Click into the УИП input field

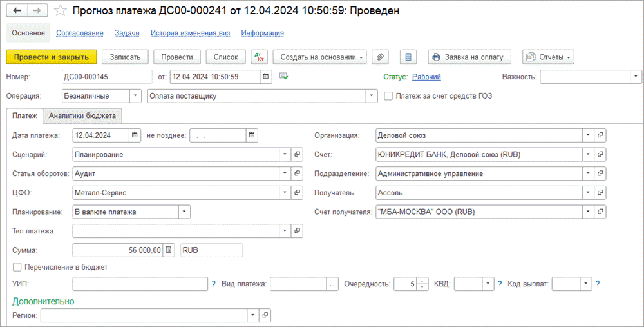point(139,284)
